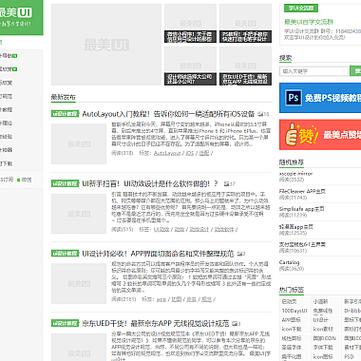Click the thumbnail of the APP界面切图命名 article
The height and width of the screenshot is (361, 361).
pyautogui.click(x=79, y=283)
